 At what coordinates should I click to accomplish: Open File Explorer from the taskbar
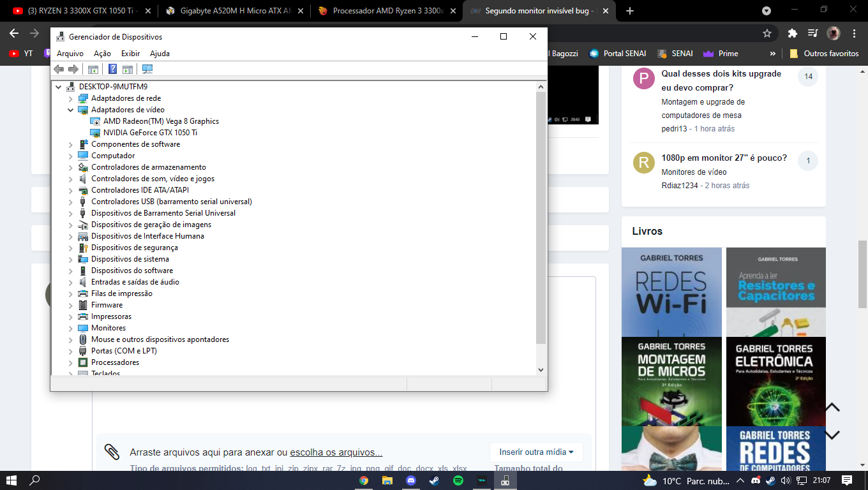click(387, 480)
